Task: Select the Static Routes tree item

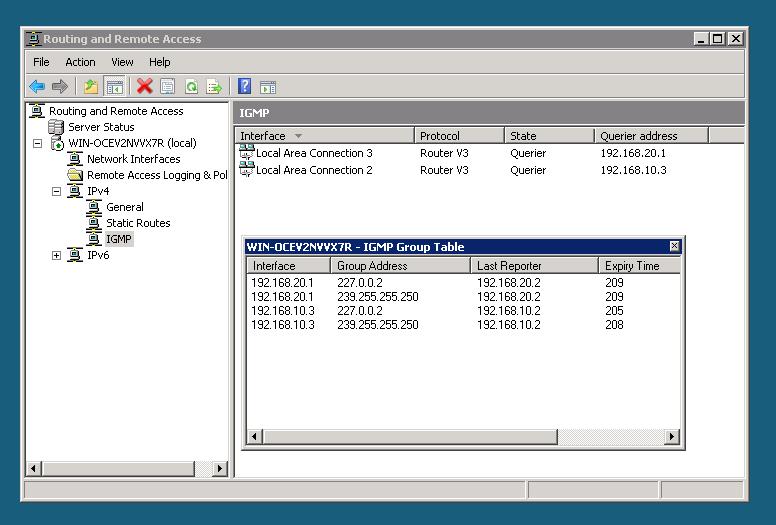Action: [138, 223]
